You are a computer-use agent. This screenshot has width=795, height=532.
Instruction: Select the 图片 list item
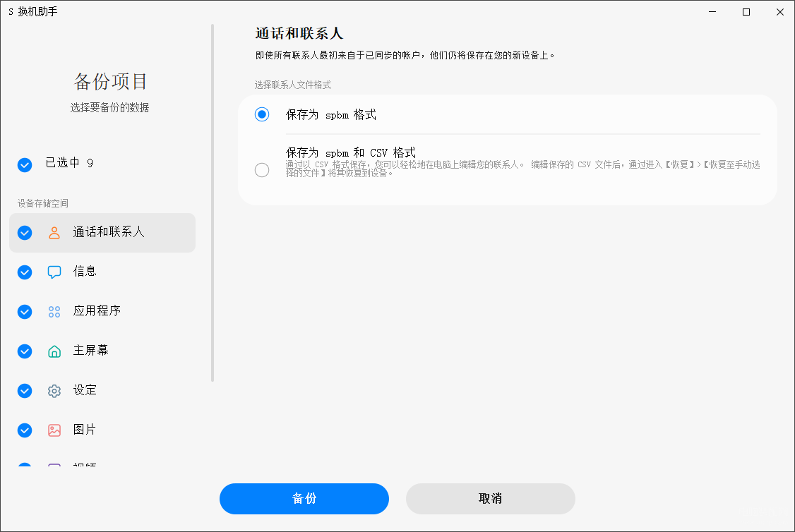pyautogui.click(x=85, y=430)
